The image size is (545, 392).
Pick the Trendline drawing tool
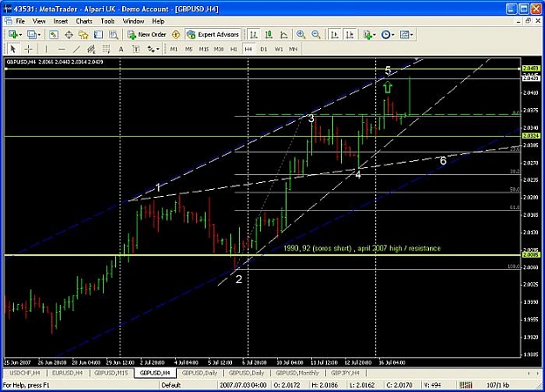coord(76,49)
